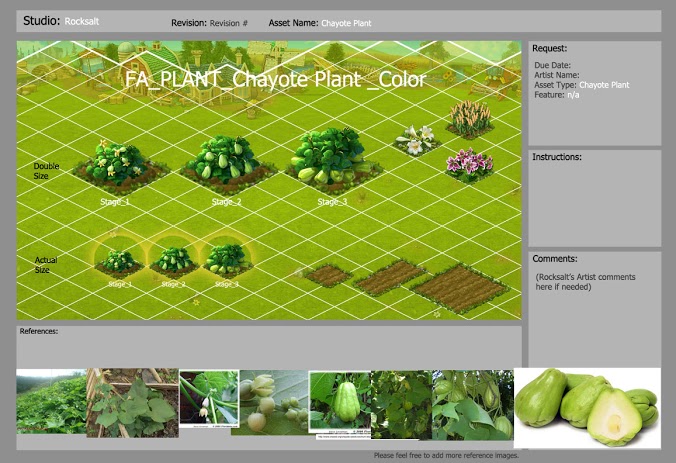Click the FA_PLANT_Chayote Plant _Color title

(275, 79)
